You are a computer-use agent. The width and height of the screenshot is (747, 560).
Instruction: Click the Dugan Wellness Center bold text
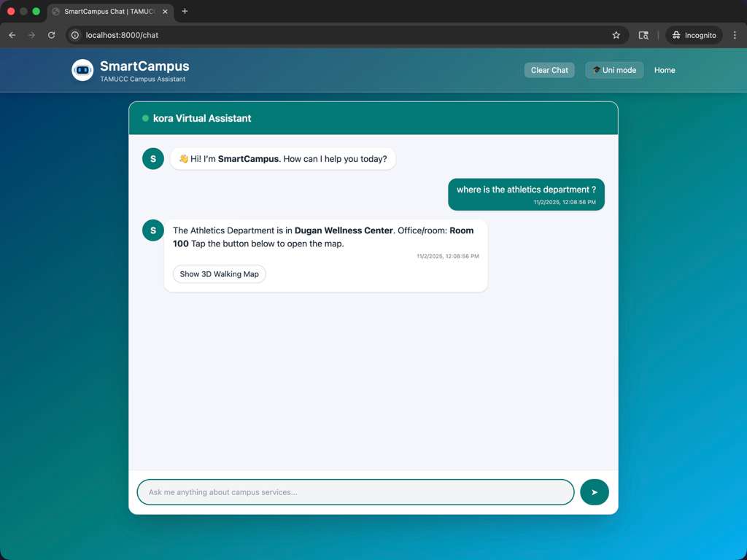tap(344, 230)
